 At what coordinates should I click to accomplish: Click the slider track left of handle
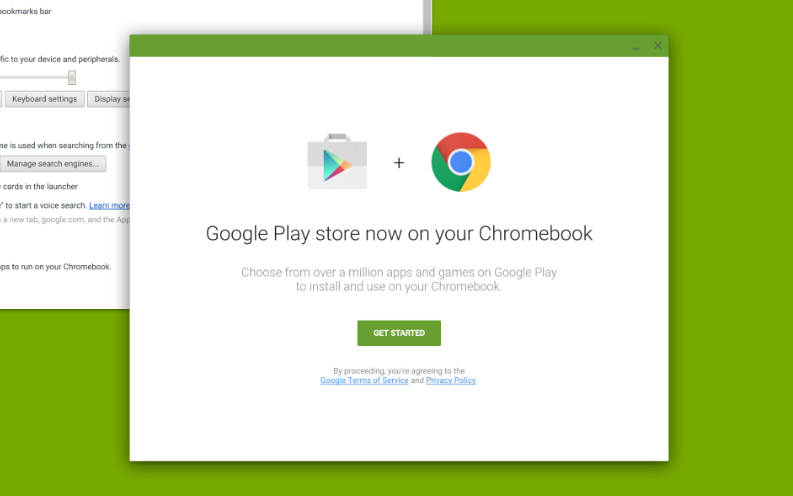point(34,77)
